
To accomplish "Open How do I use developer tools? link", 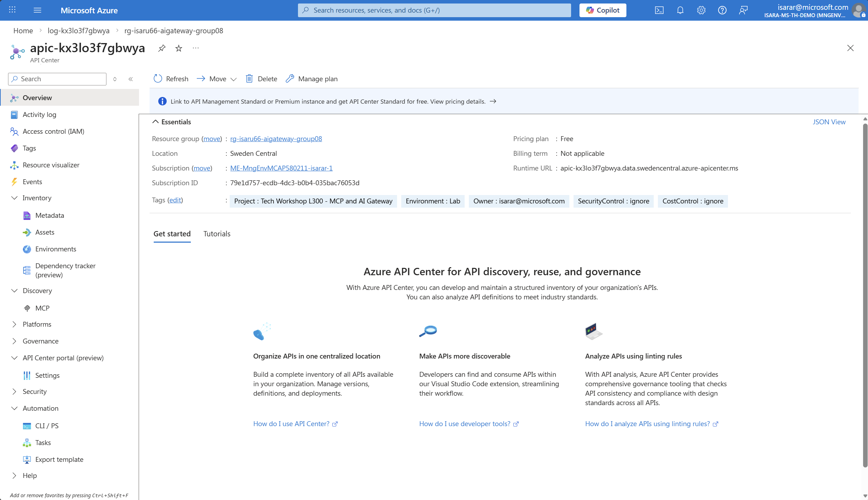I will 468,424.
